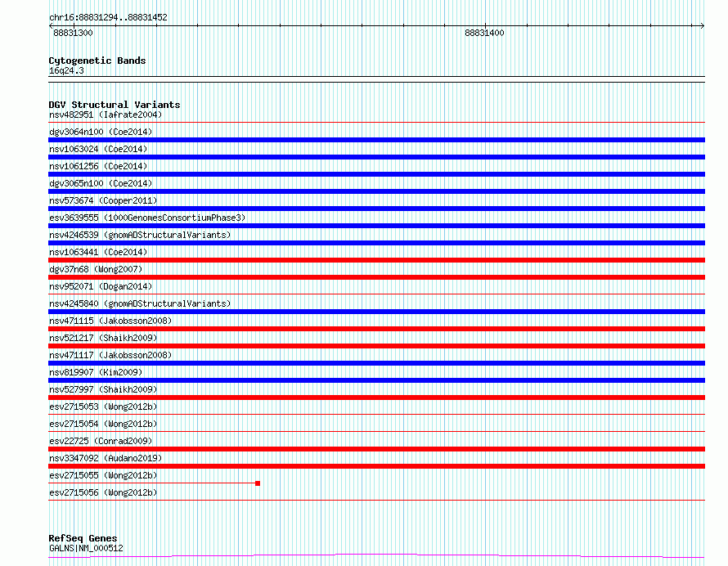
Task: Open nsv573674 (Cooper2011) variant label
Action: [103, 200]
